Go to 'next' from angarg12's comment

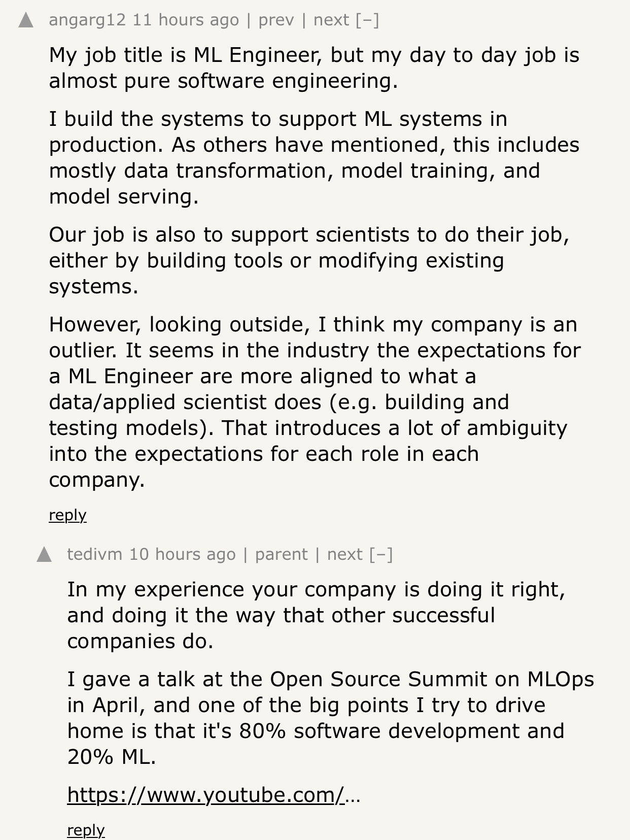[331, 20]
